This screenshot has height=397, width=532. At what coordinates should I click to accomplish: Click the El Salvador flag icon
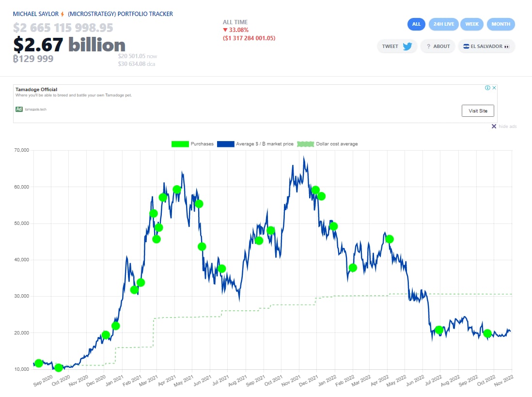tap(466, 47)
